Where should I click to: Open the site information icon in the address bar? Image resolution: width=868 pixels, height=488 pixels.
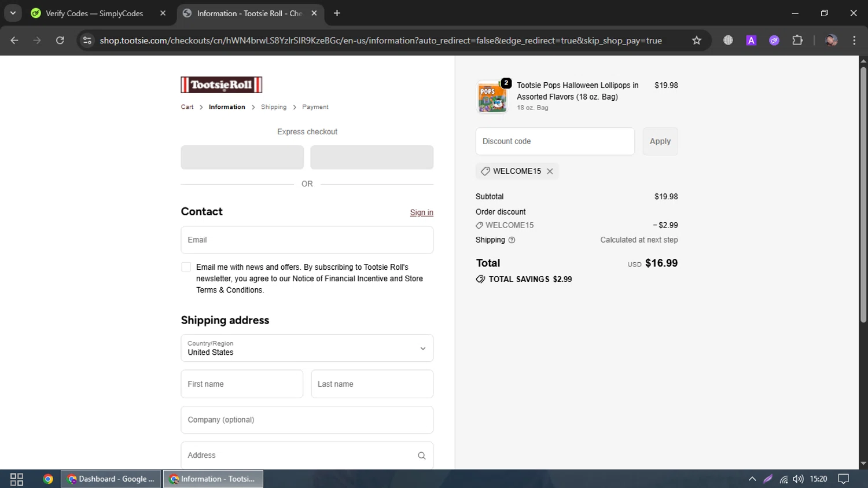pyautogui.click(x=87, y=41)
